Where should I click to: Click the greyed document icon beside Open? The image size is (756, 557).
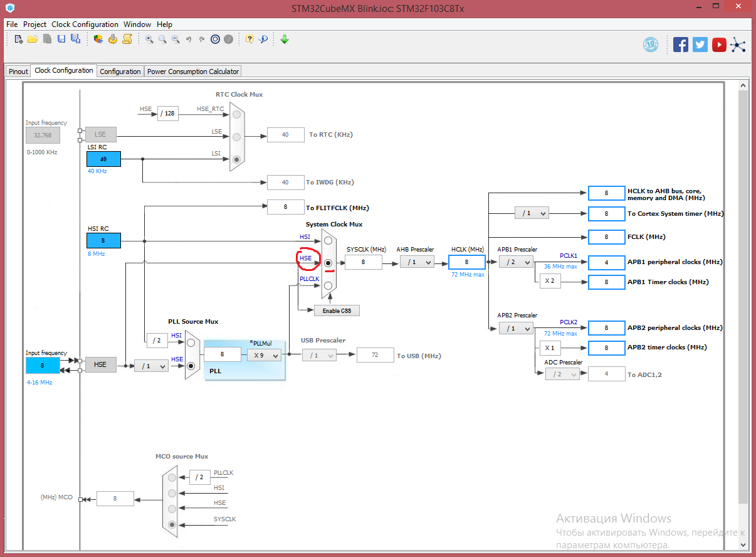pos(48,39)
